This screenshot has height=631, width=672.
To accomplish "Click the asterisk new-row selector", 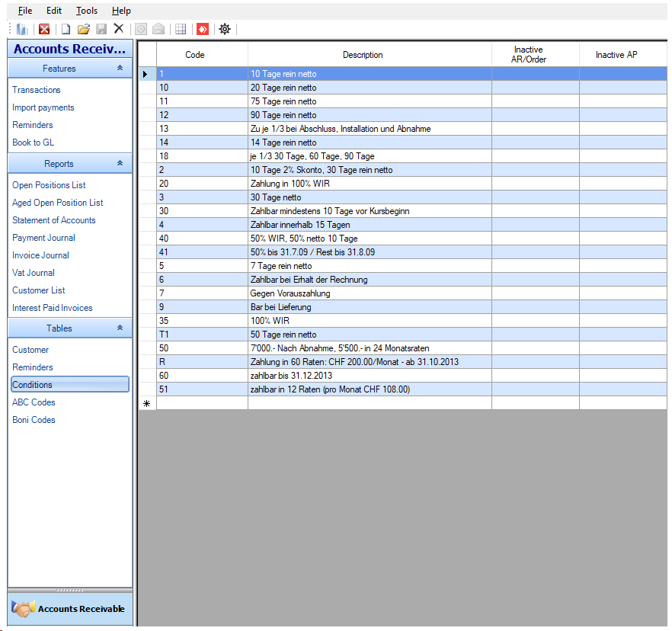I will click(147, 403).
